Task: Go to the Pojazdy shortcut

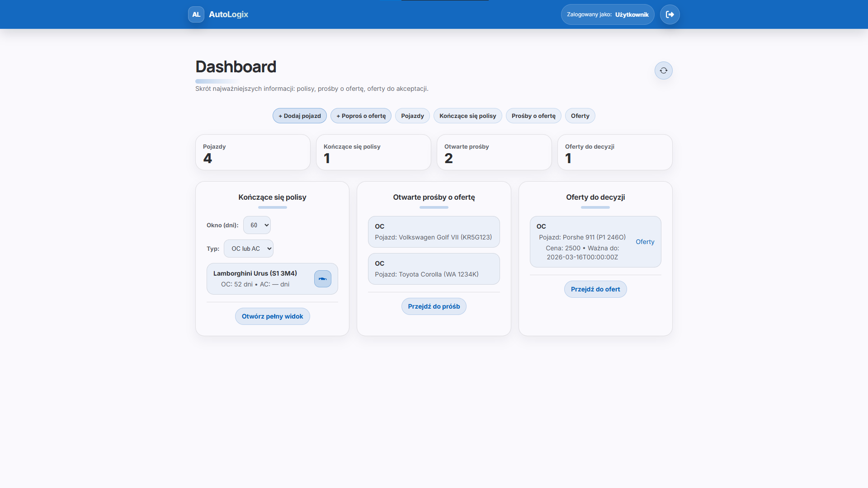Action: 413,116
